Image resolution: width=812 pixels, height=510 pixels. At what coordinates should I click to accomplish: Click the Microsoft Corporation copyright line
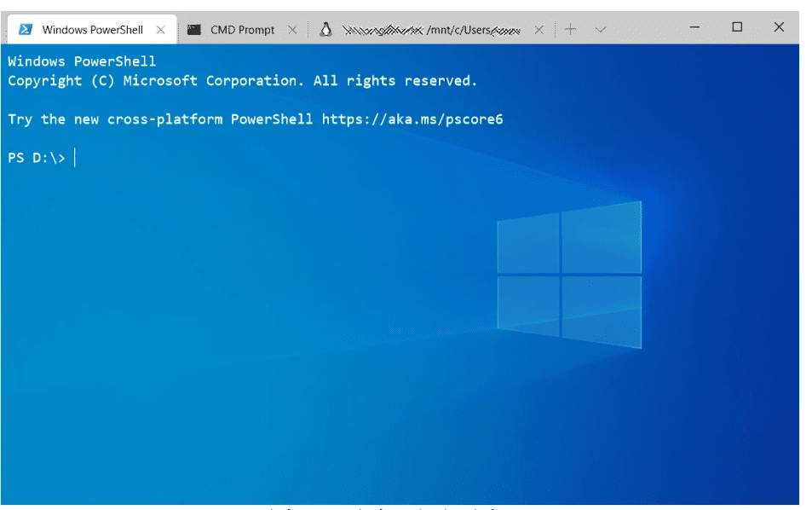[243, 81]
